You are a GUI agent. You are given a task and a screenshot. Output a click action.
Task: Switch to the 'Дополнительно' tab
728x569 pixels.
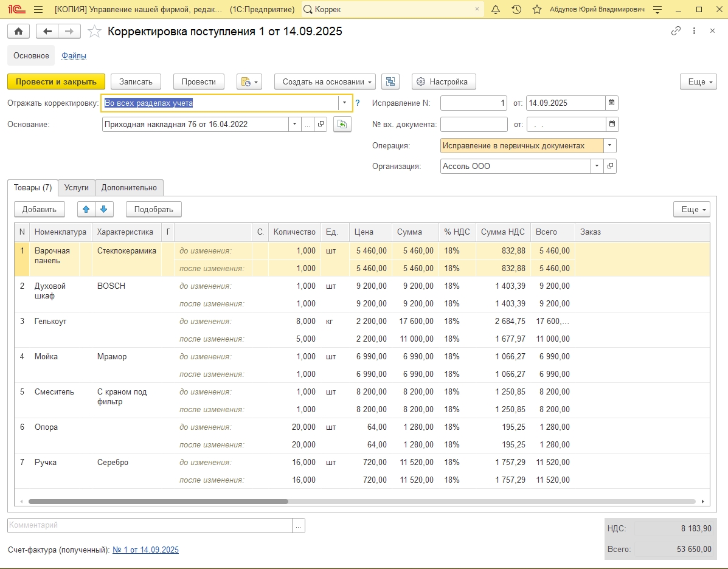point(129,187)
